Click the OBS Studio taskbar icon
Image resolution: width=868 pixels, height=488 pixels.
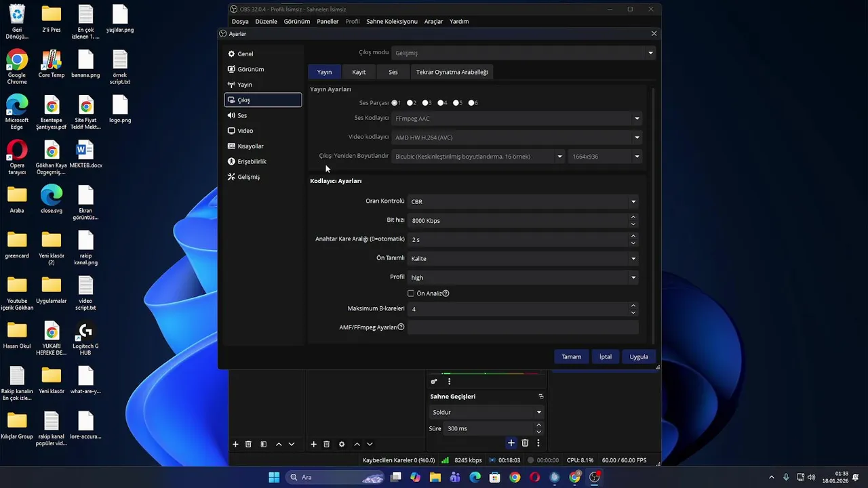(595, 477)
